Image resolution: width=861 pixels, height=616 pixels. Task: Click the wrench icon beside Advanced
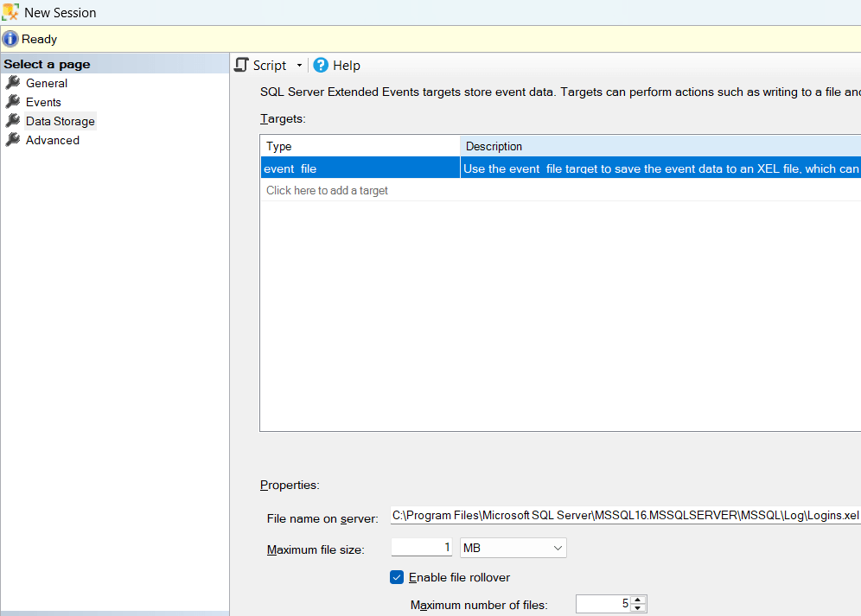click(x=13, y=140)
